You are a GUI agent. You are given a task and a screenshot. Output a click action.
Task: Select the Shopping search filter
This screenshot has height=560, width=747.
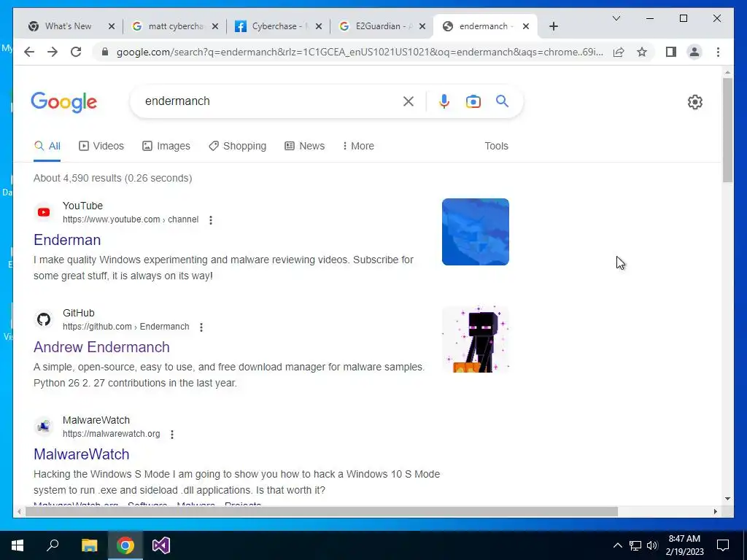237,146
